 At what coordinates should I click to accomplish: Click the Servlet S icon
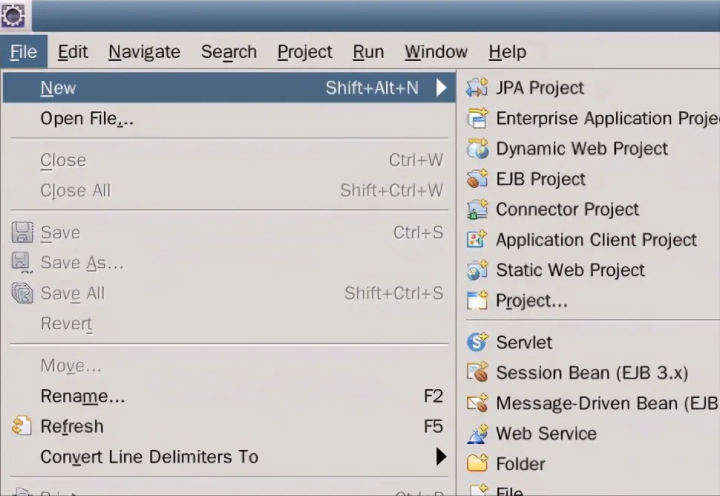point(477,342)
